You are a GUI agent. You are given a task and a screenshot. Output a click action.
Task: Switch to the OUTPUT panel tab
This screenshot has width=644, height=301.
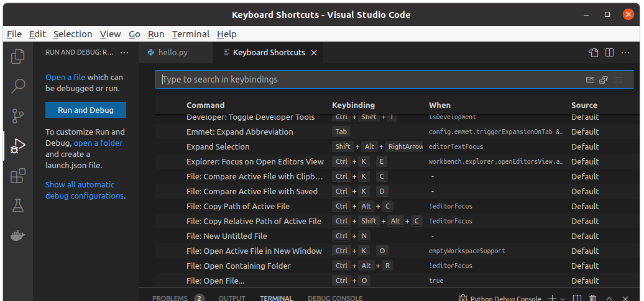232,298
